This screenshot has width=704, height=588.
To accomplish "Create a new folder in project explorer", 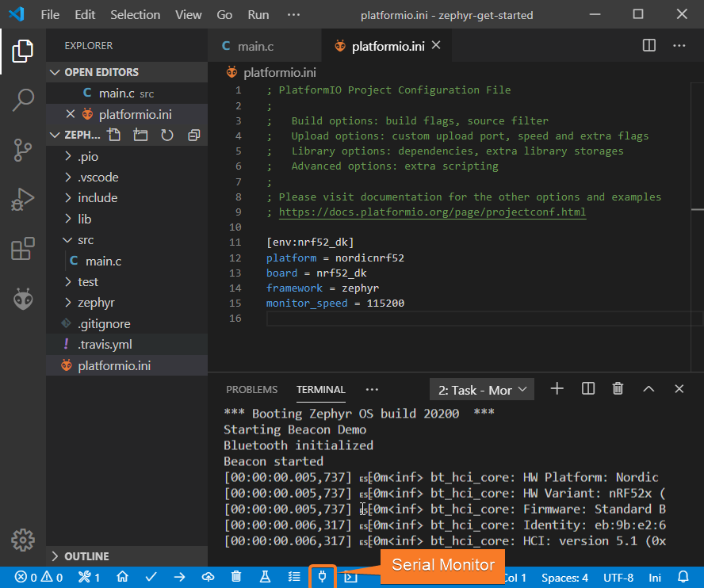I will click(x=140, y=135).
